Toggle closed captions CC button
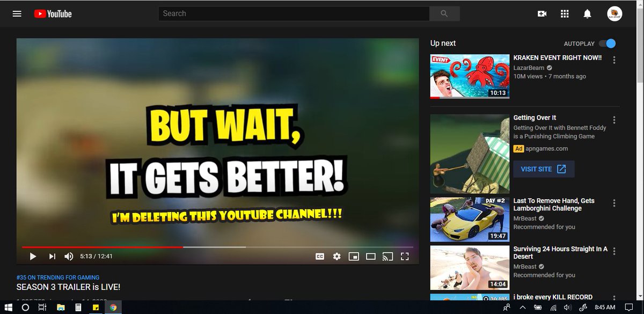The width and height of the screenshot is (644, 314). point(319,257)
